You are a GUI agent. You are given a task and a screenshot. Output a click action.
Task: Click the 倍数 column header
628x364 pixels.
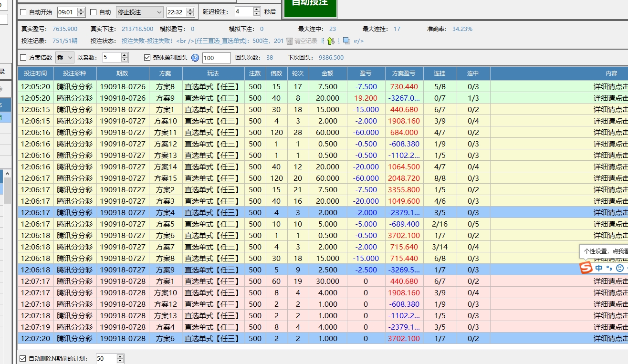click(x=276, y=73)
